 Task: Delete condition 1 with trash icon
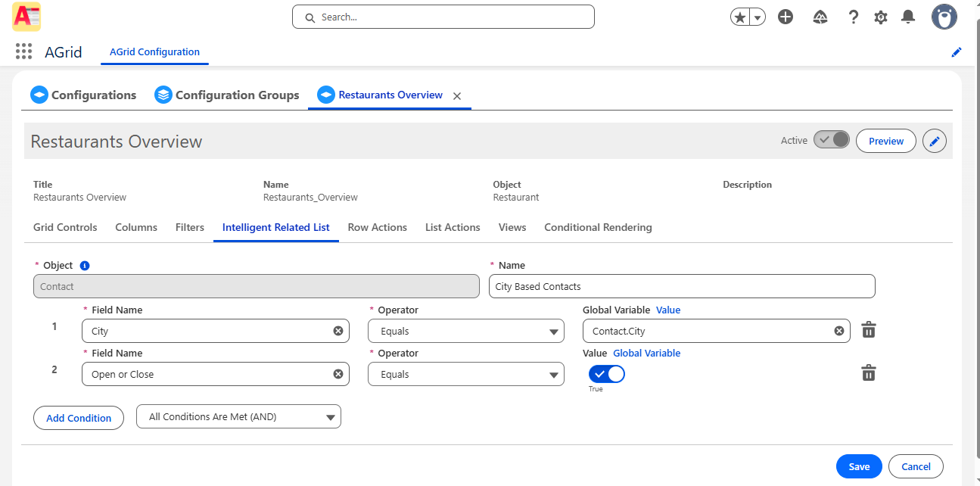869,330
